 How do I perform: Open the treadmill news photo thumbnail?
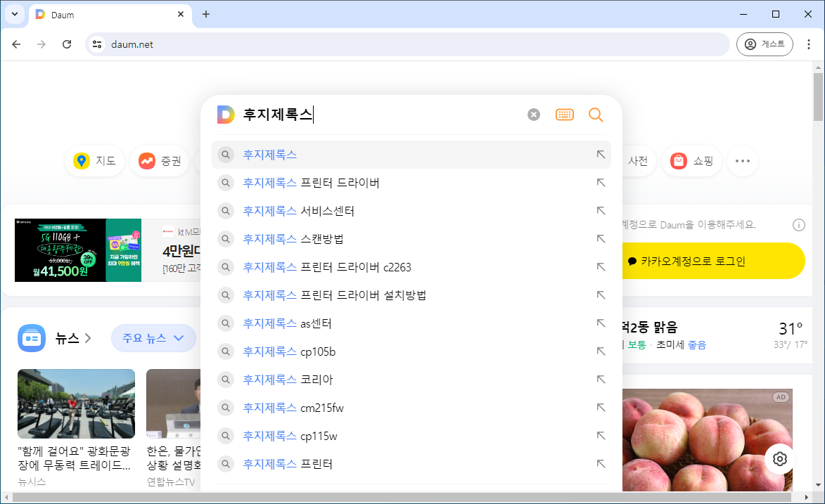coord(76,403)
